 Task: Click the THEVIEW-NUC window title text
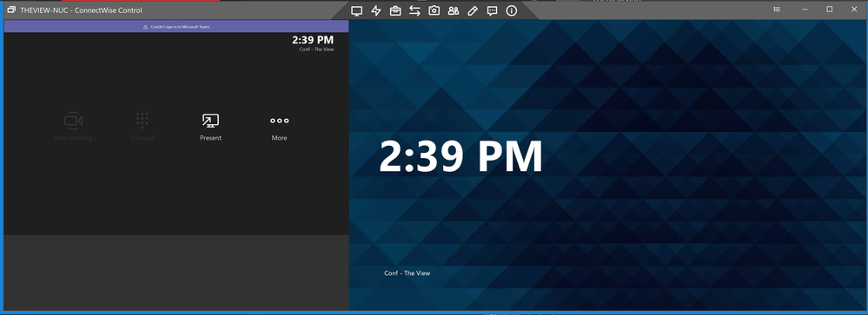(x=81, y=10)
